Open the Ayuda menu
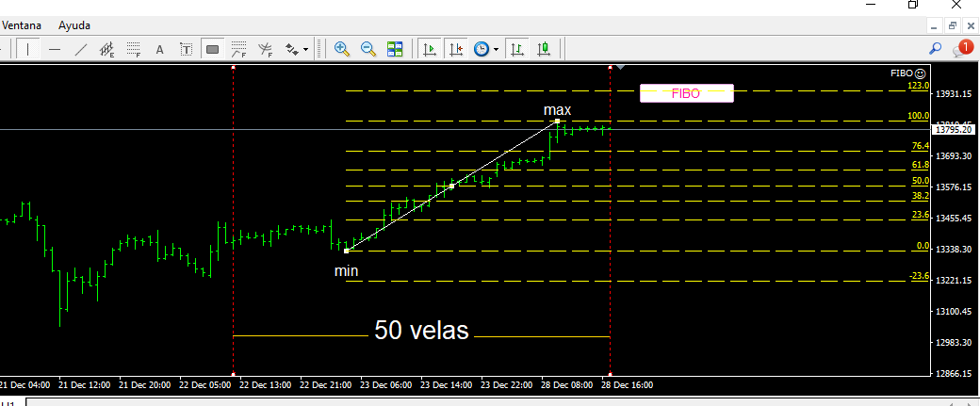The image size is (980, 406). [x=74, y=25]
